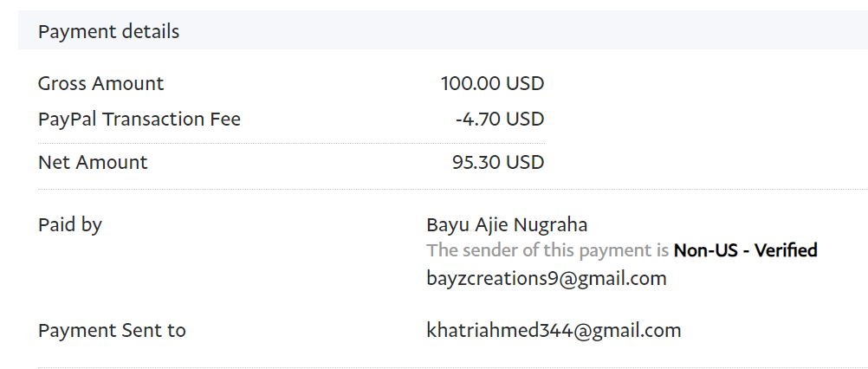
Task: Click recipient email khatriahmed344@gmail.com
Action: click(554, 330)
